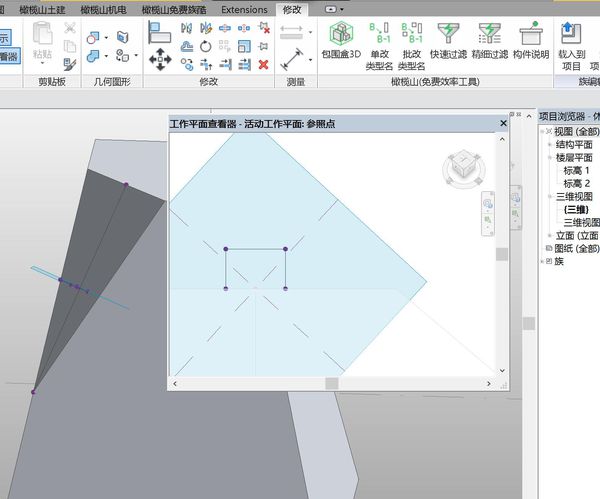The image size is (600, 499).
Task: Click viewer vertical scrollbar down arrow
Action: (502, 370)
